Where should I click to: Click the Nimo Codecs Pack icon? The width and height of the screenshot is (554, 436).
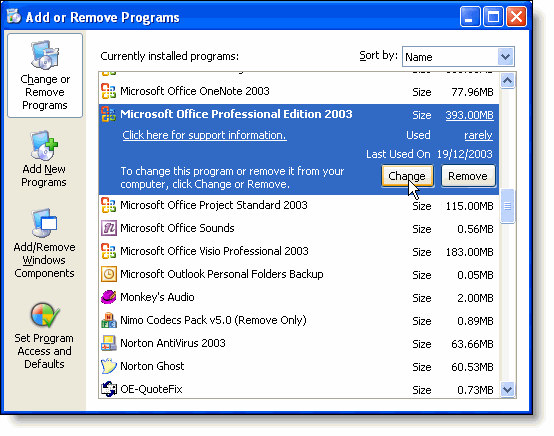pos(108,320)
